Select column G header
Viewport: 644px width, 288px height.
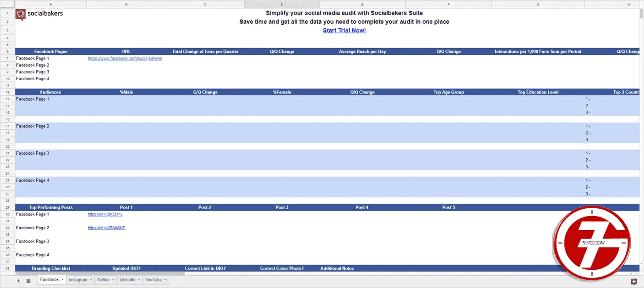tap(538, 4)
